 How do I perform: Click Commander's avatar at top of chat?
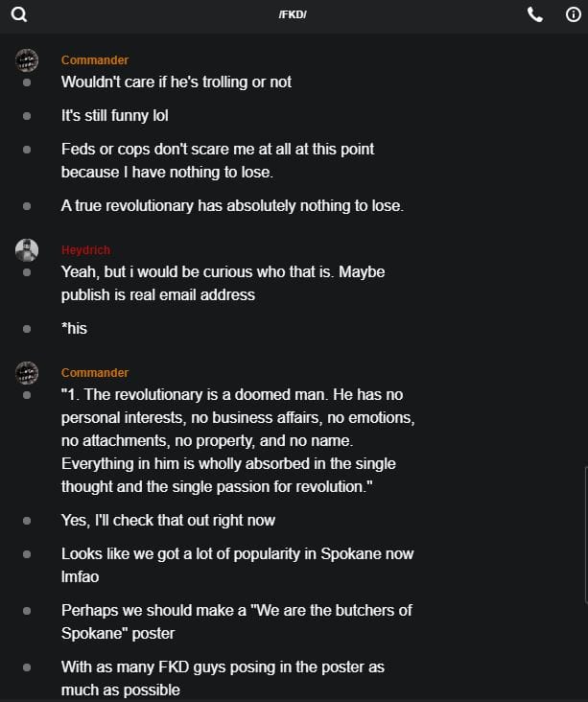[x=27, y=60]
